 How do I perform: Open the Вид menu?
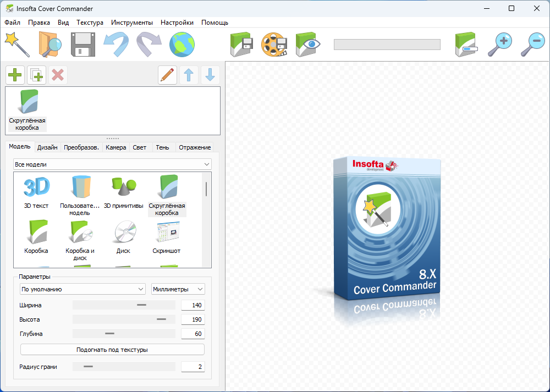click(x=63, y=23)
